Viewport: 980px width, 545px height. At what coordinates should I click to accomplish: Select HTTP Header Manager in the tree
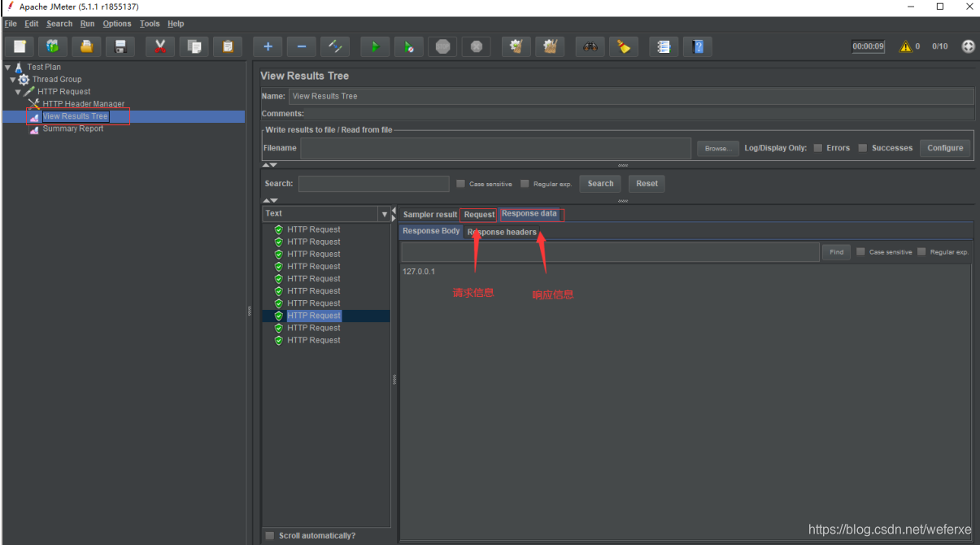(x=84, y=104)
